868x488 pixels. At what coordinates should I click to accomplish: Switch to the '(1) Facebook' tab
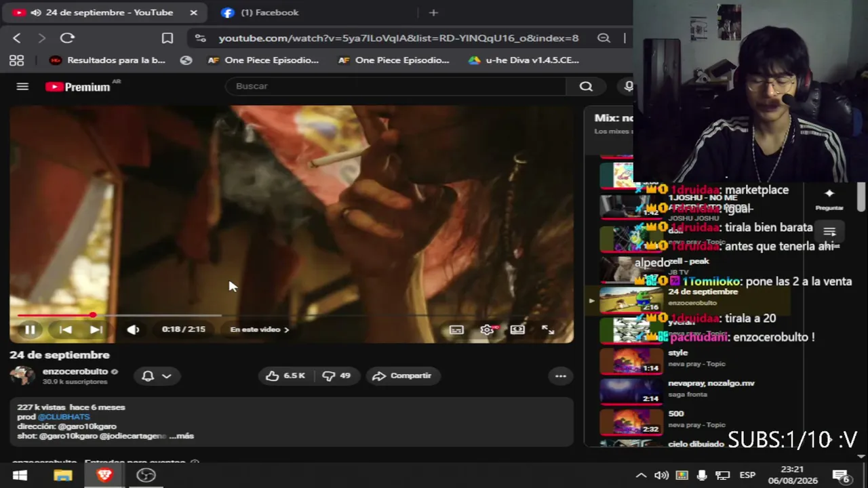pos(269,12)
